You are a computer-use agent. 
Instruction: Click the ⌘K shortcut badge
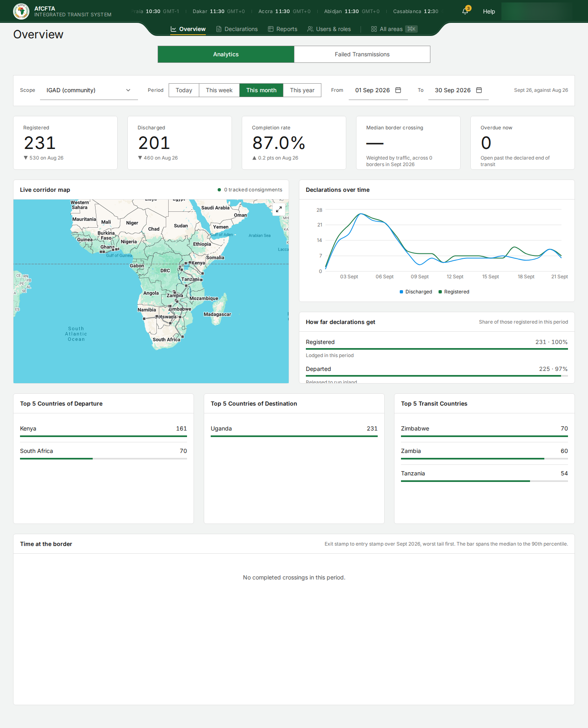click(412, 29)
